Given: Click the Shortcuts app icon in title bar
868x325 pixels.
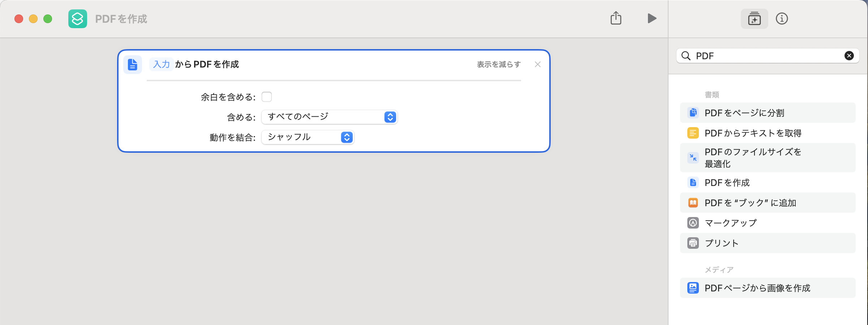Looking at the screenshot, I should click(x=78, y=19).
